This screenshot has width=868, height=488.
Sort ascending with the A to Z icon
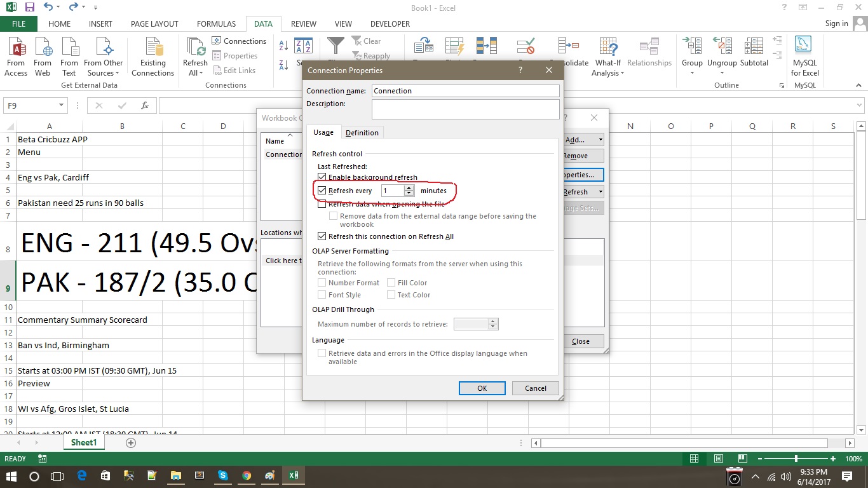pyautogui.click(x=284, y=46)
